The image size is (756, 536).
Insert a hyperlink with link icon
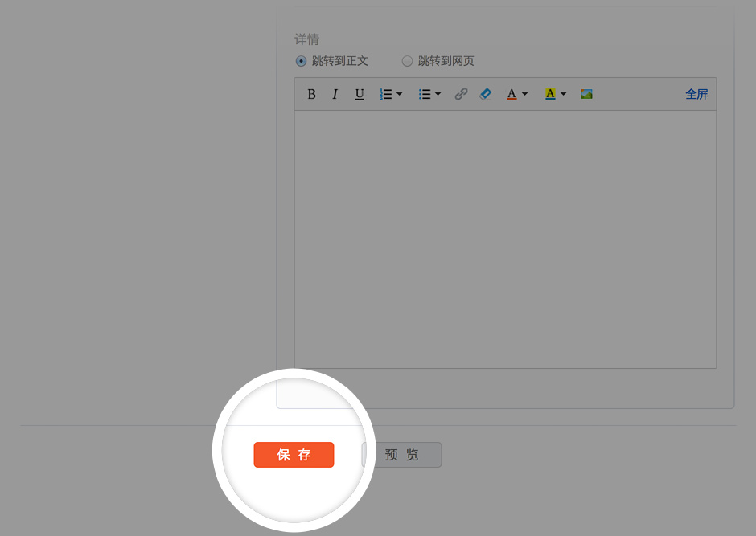tap(462, 94)
